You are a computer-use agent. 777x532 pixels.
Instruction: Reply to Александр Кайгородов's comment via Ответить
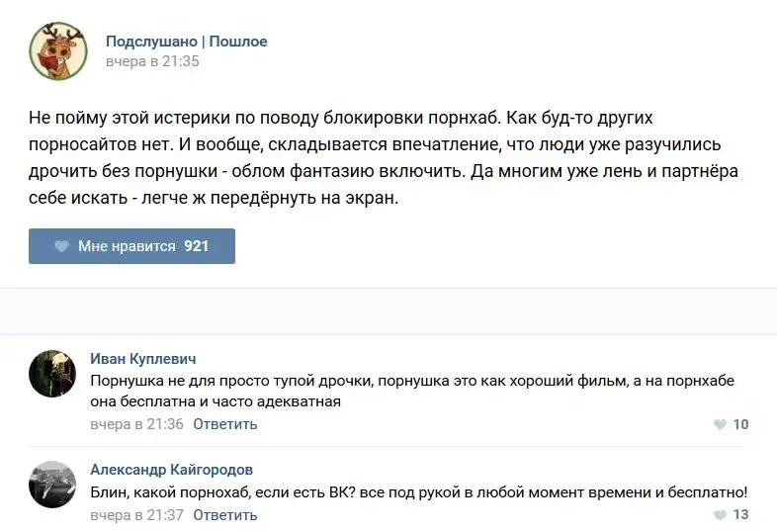click(x=224, y=515)
